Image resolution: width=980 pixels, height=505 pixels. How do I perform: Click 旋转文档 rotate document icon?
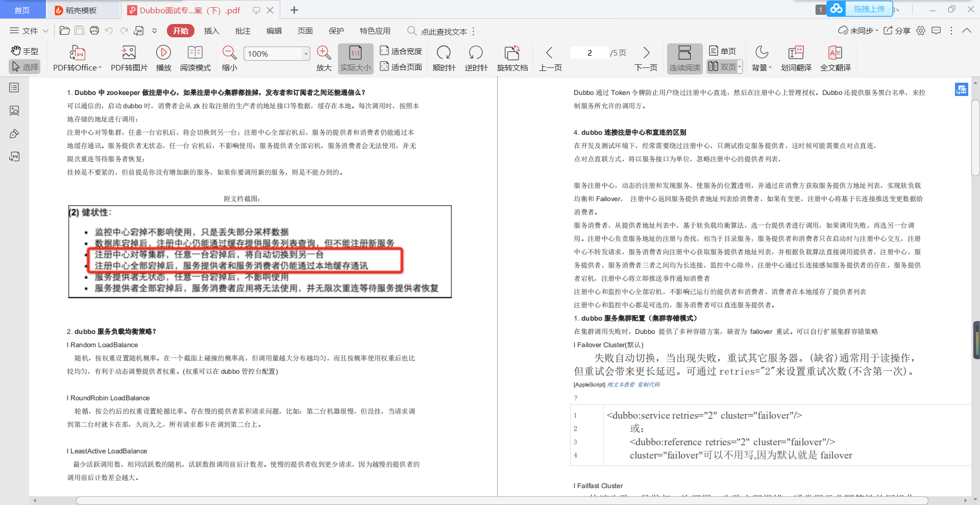click(x=512, y=59)
